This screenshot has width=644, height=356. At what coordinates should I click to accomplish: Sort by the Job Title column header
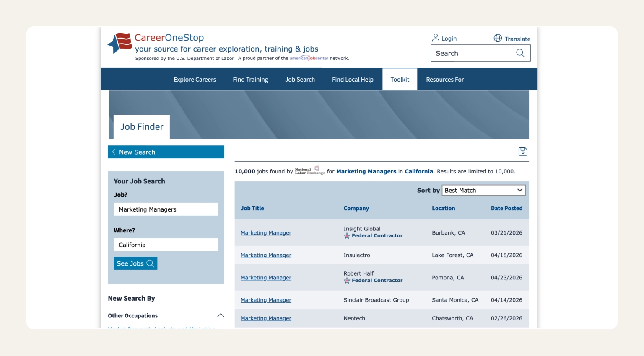coord(252,208)
